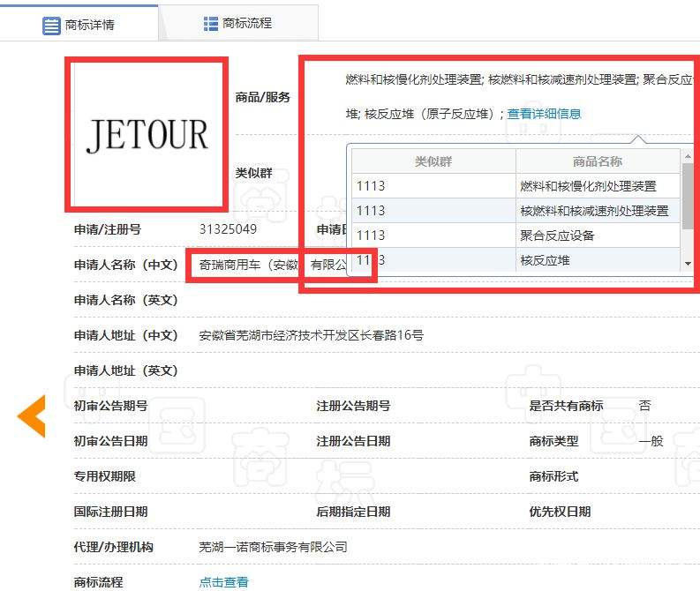Click the 商标详情 tab document icon
This screenshot has height=591, width=700.
tap(52, 25)
